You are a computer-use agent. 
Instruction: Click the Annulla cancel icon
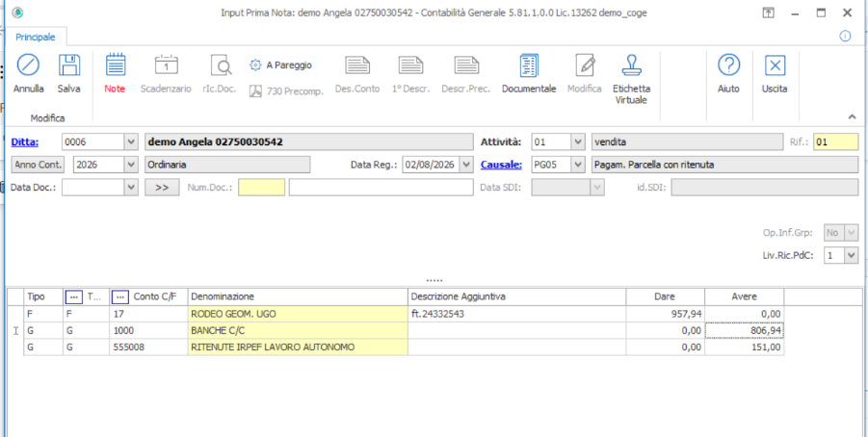click(28, 65)
